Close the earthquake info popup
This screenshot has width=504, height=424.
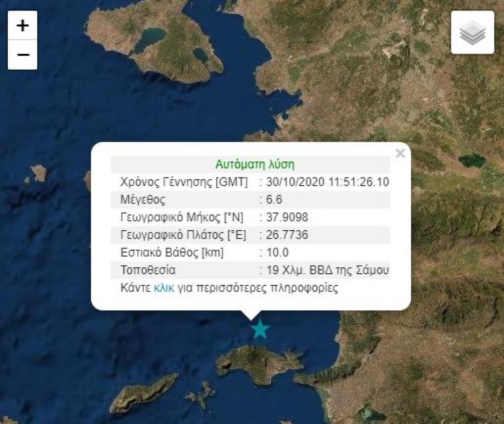[x=400, y=153]
